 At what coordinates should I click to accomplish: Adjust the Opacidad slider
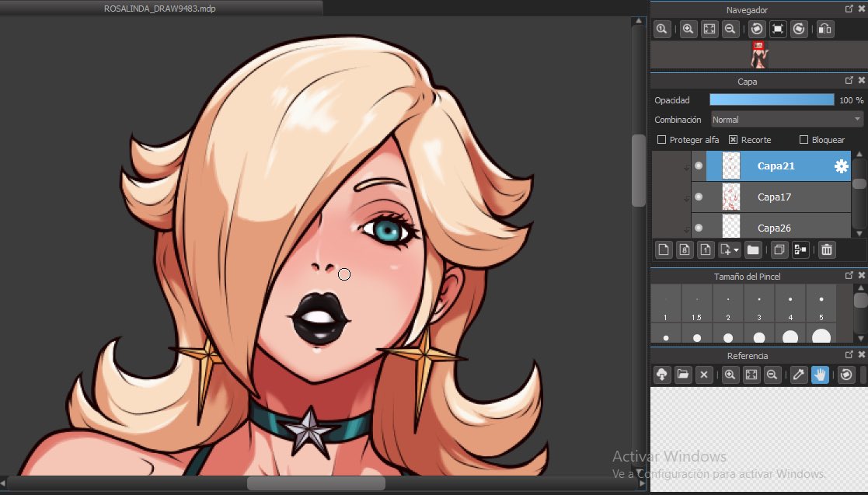tap(772, 99)
